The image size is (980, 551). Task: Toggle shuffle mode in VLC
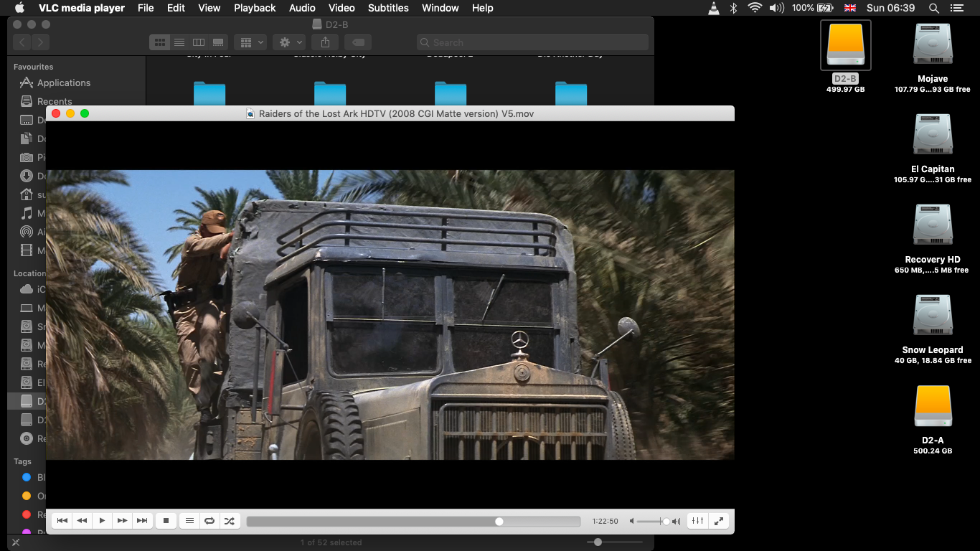(229, 521)
